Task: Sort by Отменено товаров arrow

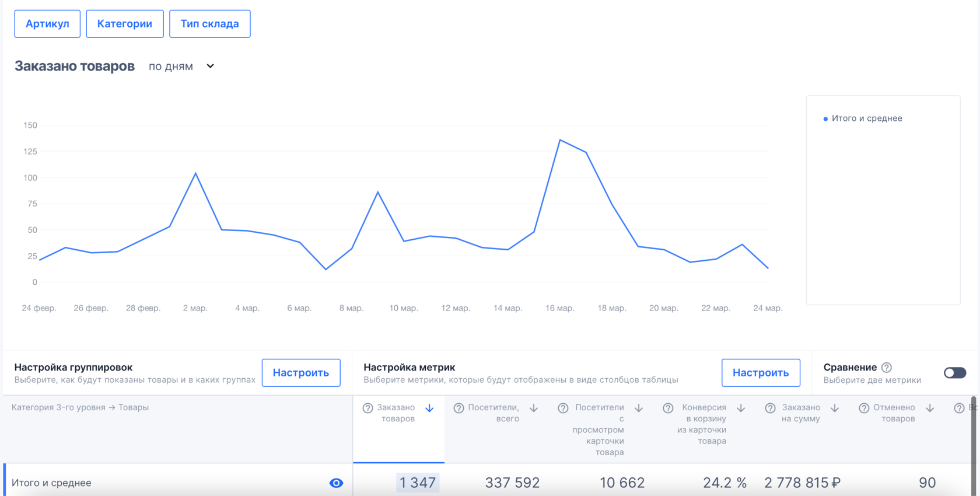Action: click(x=930, y=408)
